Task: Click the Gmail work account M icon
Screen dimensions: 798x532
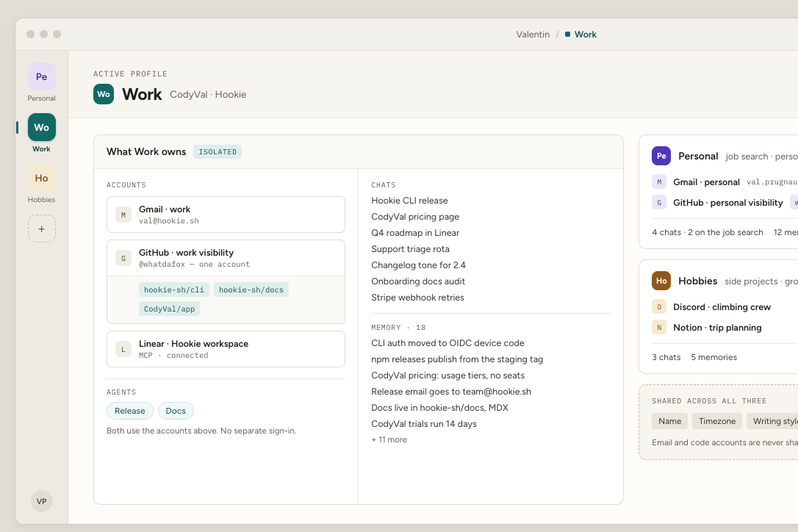Action: pyautogui.click(x=123, y=215)
